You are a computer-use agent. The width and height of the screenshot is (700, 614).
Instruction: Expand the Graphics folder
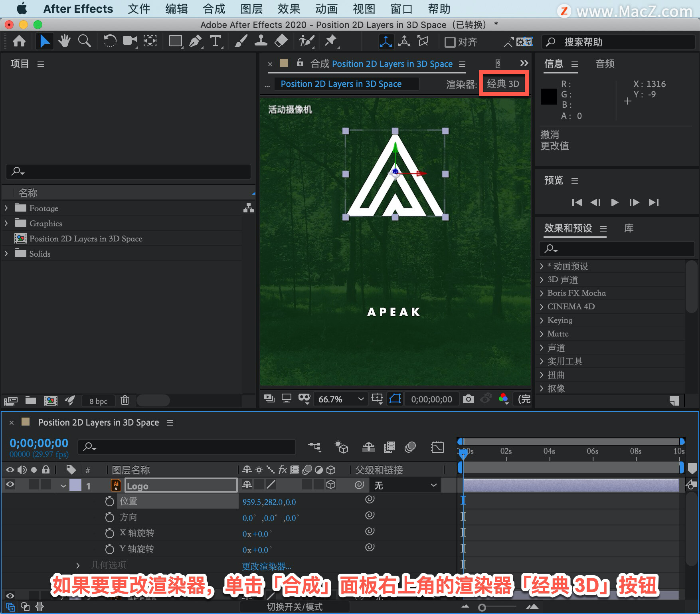(x=6, y=223)
